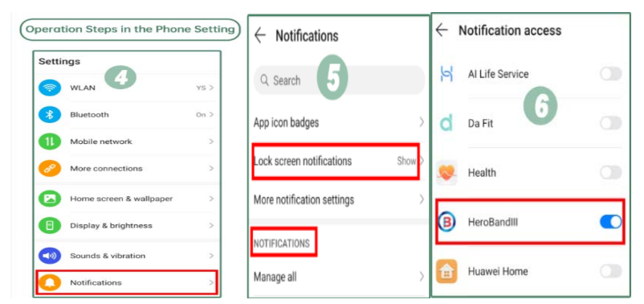Open Home screen & wallpaper entry
This screenshot has height=304, width=644.
tap(127, 199)
